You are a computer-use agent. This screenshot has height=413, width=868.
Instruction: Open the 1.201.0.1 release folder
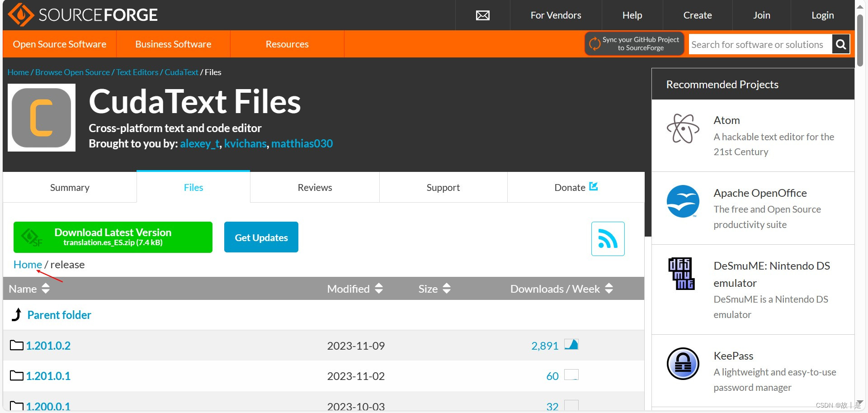pos(48,376)
